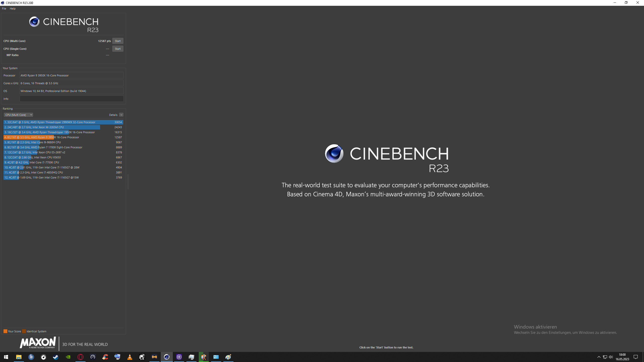This screenshot has width=644, height=362.
Task: Expand the ranking Details dropdown arrow
Action: pyautogui.click(x=121, y=115)
